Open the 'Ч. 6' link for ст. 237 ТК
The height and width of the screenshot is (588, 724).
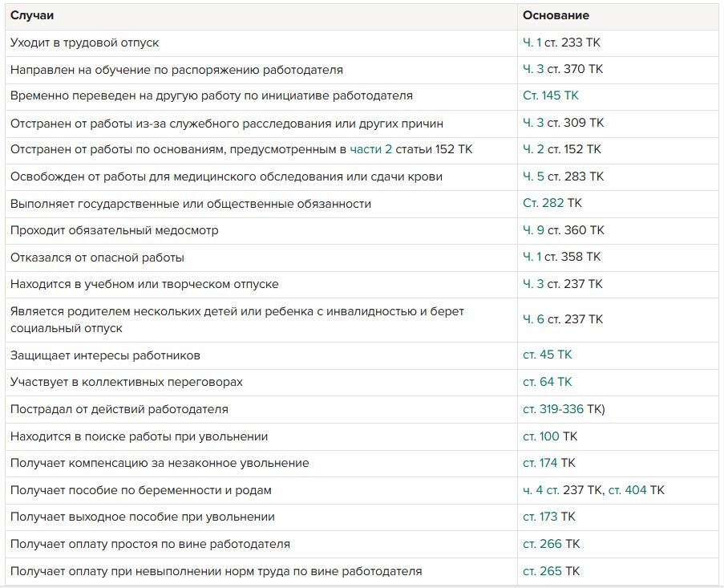[x=533, y=319]
